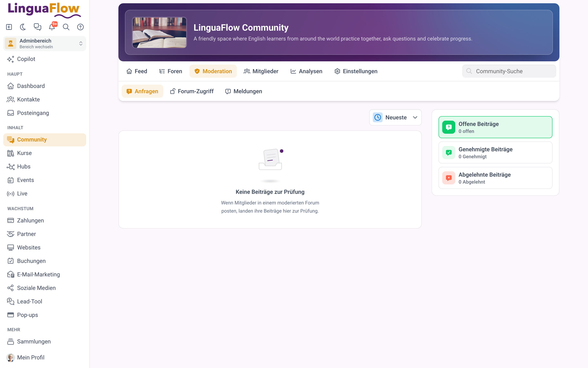Select the Moderation tab
Viewport: 588px width, 368px height.
pyautogui.click(x=213, y=71)
